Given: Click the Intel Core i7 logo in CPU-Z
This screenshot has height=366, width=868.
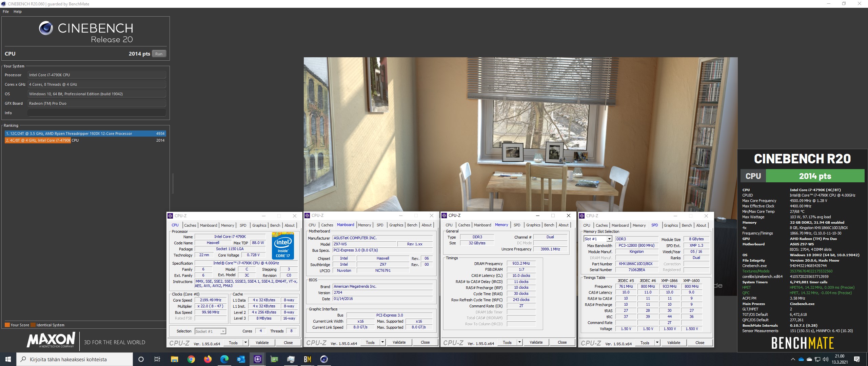Looking at the screenshot, I should click(283, 246).
